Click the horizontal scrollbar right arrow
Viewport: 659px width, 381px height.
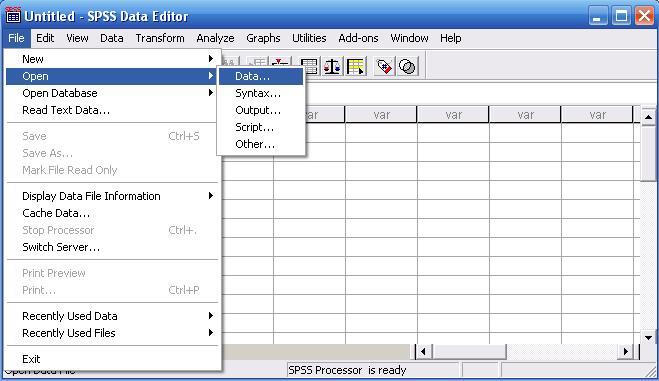click(x=626, y=352)
